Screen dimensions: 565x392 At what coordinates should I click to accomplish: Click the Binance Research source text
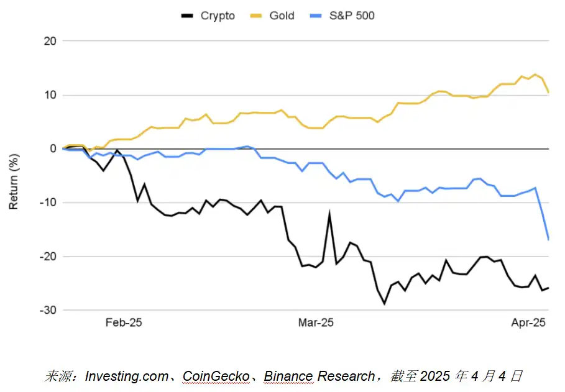(320, 376)
